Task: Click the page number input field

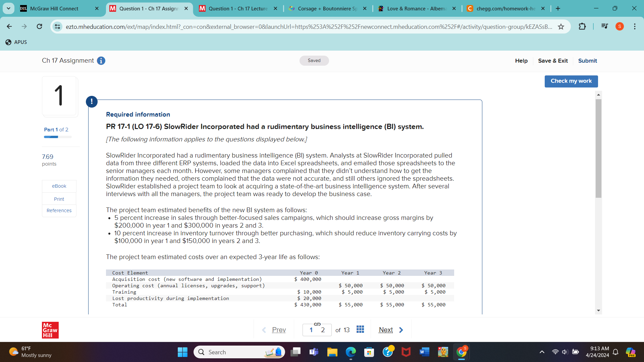Action: coord(317,330)
